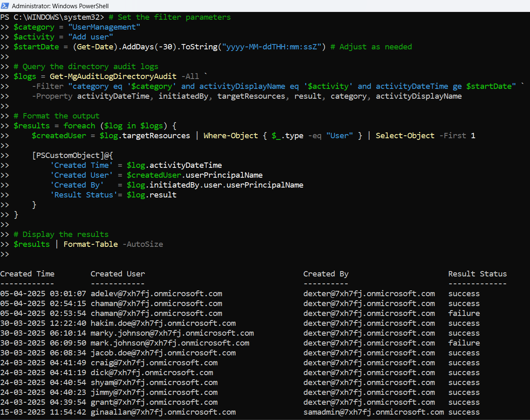Click jimmy@7xh7fj.onmicrosoft.com user
This screenshot has width=530, height=420.
154,392
